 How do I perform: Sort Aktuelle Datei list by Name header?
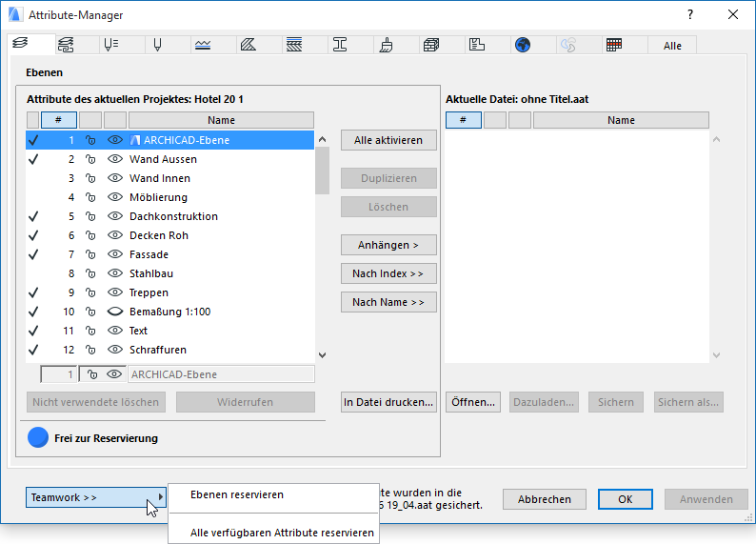coord(621,120)
